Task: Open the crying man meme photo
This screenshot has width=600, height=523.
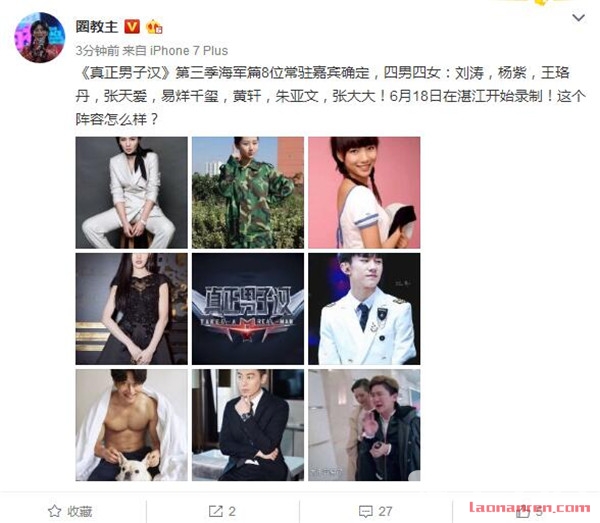Action: [x=364, y=425]
